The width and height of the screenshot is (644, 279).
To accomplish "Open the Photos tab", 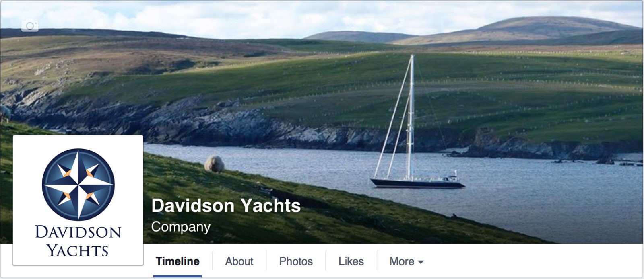I will pos(296,261).
